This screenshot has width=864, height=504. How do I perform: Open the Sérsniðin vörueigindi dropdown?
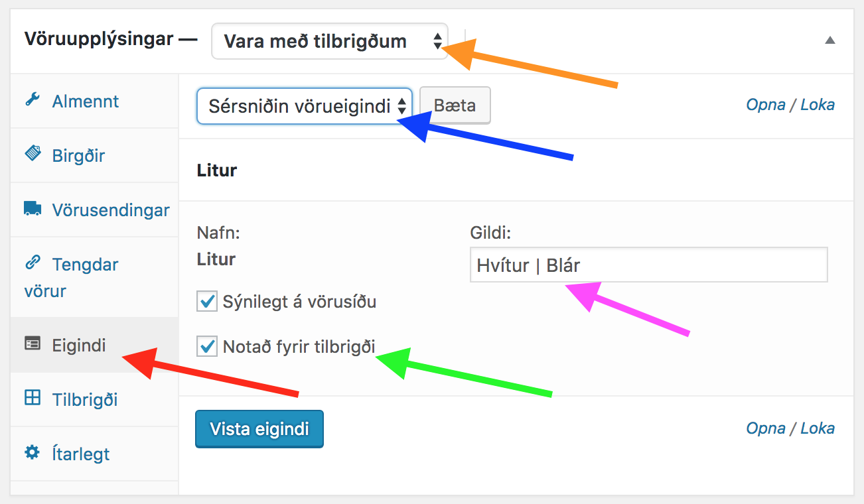(x=305, y=106)
